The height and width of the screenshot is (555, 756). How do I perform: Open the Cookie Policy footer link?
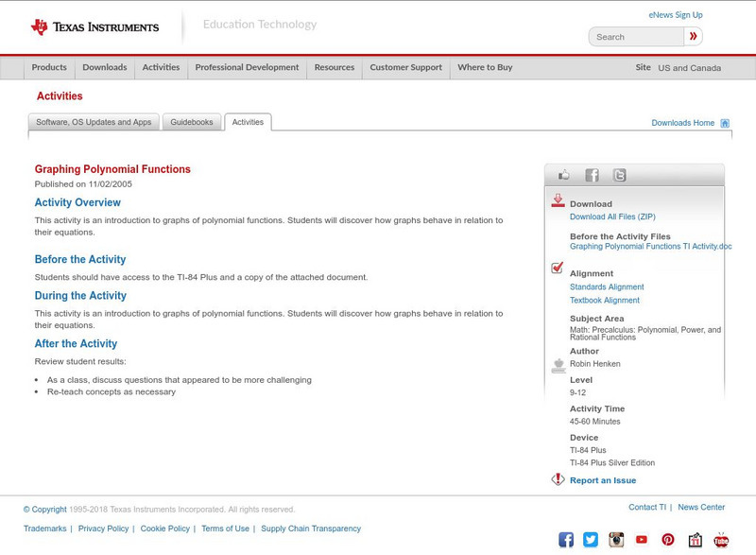(x=164, y=529)
